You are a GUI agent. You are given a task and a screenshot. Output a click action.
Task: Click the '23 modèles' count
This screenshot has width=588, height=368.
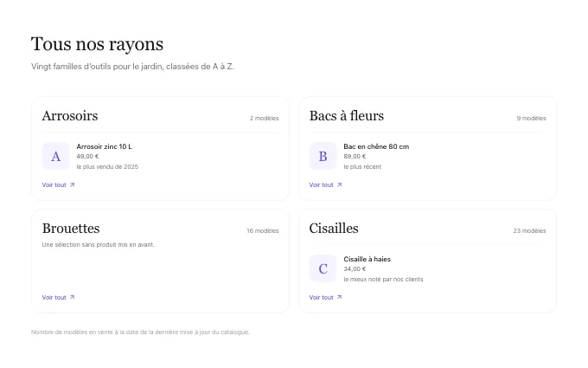tap(529, 230)
